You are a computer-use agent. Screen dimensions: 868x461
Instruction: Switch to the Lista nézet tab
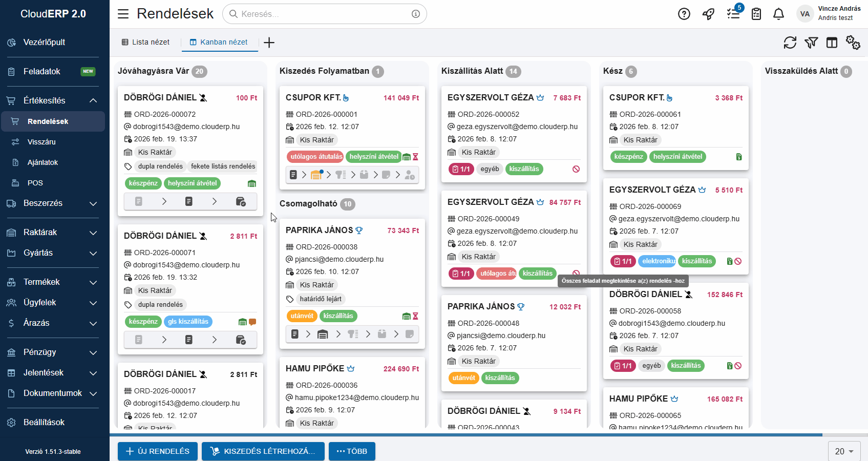pos(145,42)
